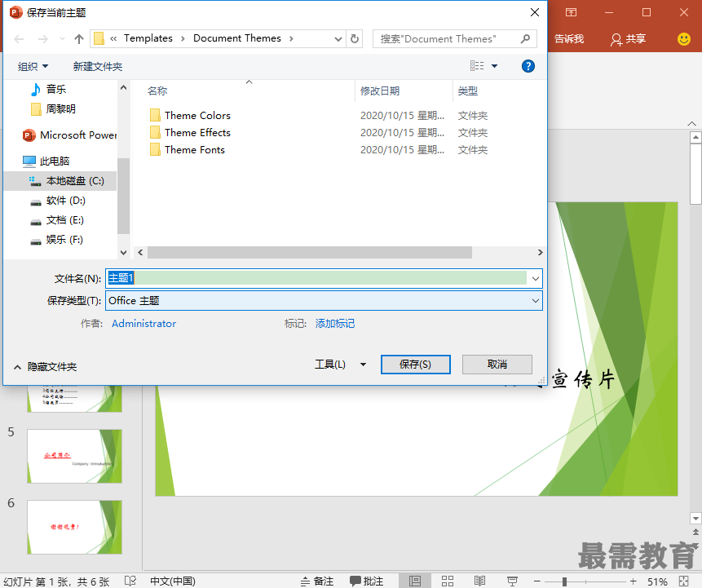Switch to Slide Sorter view icon

pos(448,581)
